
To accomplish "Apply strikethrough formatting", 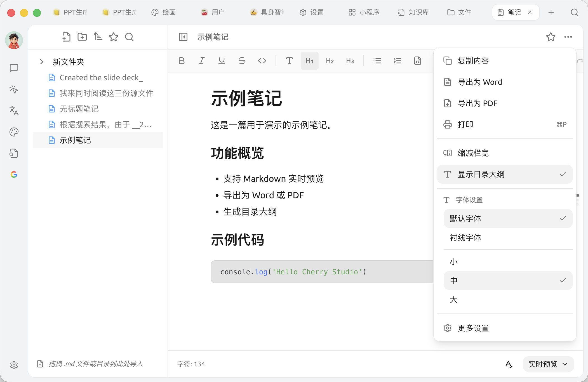I will (242, 61).
